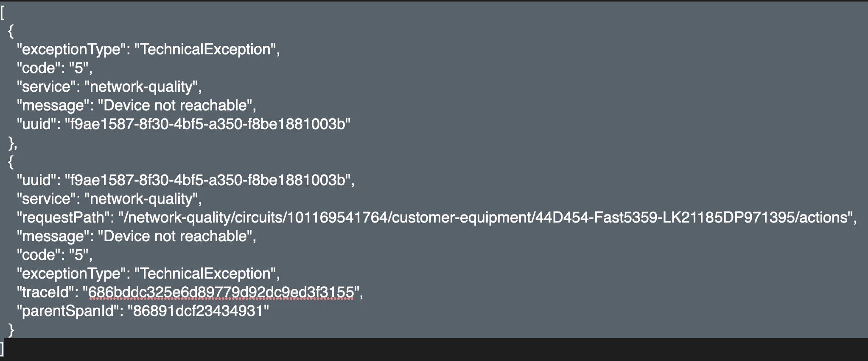
Task: Click the closing brace with comma
Action: tap(13, 144)
